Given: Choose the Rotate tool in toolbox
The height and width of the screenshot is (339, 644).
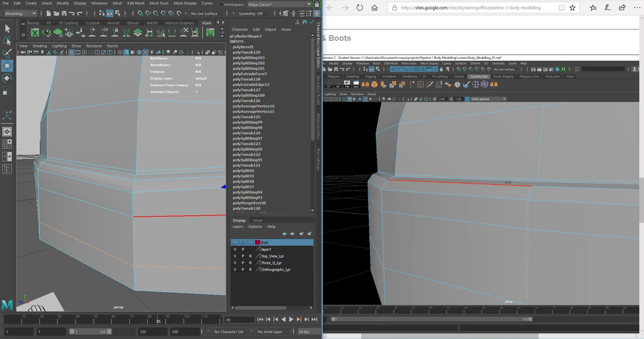Looking at the screenshot, I should (x=7, y=78).
